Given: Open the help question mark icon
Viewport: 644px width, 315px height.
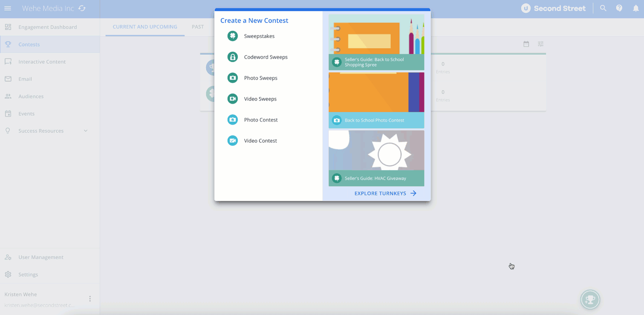Looking at the screenshot, I should 619,8.
